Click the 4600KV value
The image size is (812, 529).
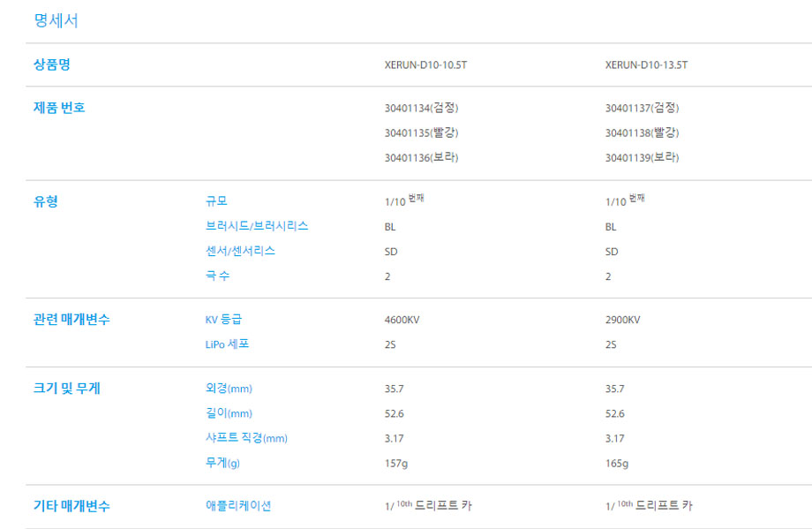pos(402,320)
